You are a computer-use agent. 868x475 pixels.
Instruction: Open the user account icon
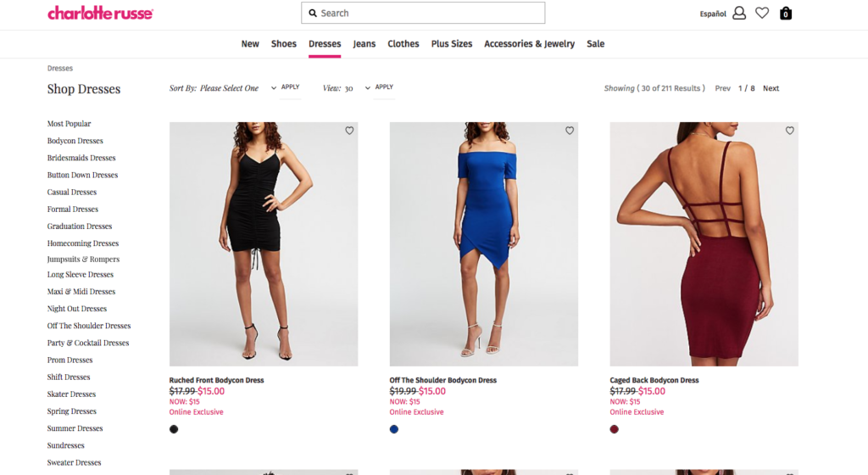pyautogui.click(x=739, y=13)
